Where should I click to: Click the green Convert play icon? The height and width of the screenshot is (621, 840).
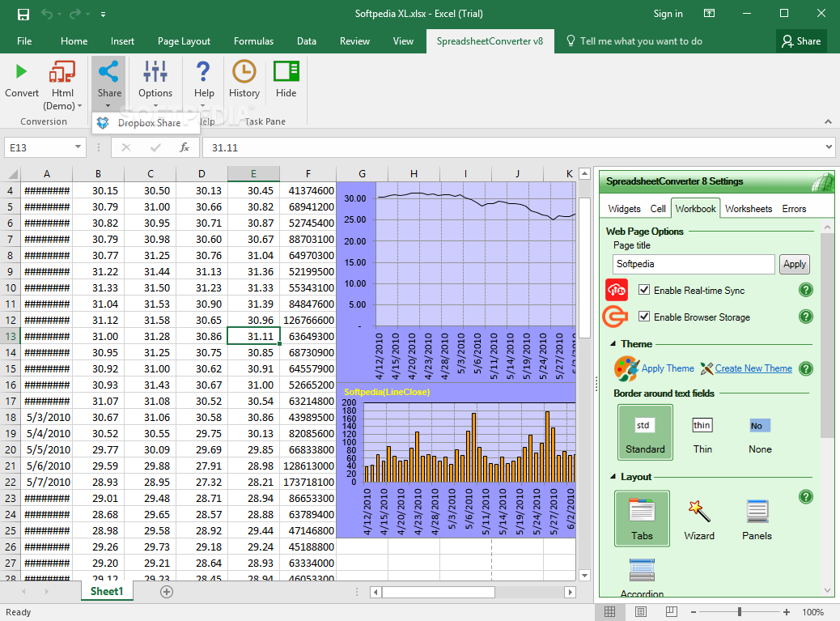coord(21,72)
